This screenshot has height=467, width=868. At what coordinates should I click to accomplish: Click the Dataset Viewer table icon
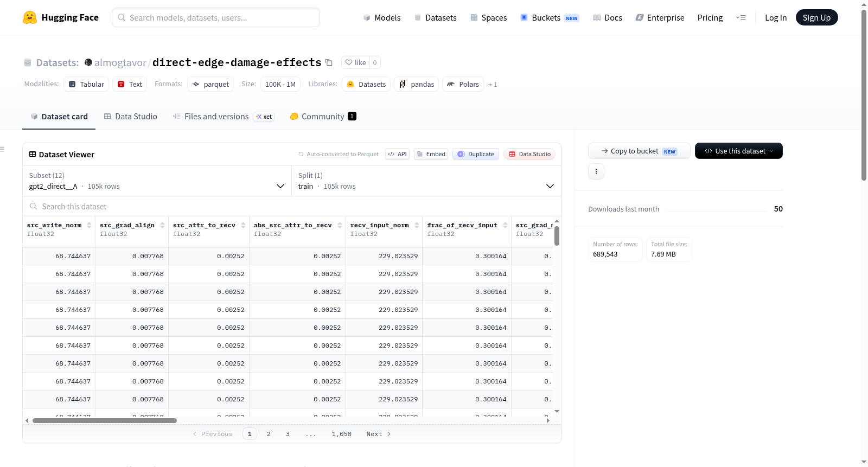[33, 154]
